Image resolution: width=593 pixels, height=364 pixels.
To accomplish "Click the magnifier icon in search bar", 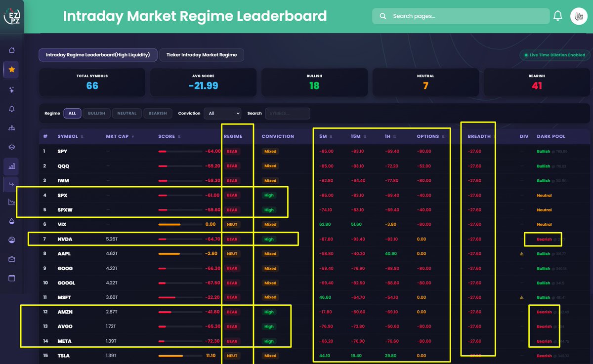I will [x=383, y=16].
